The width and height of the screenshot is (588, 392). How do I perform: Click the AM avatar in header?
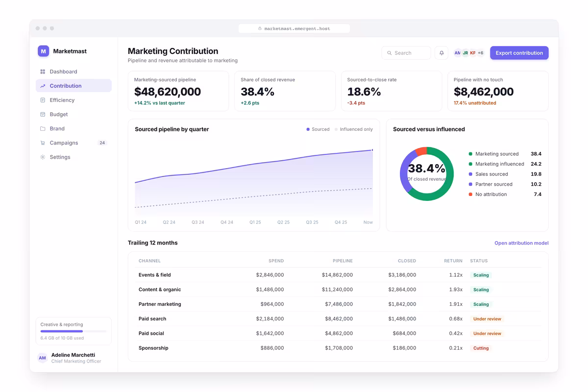click(457, 53)
